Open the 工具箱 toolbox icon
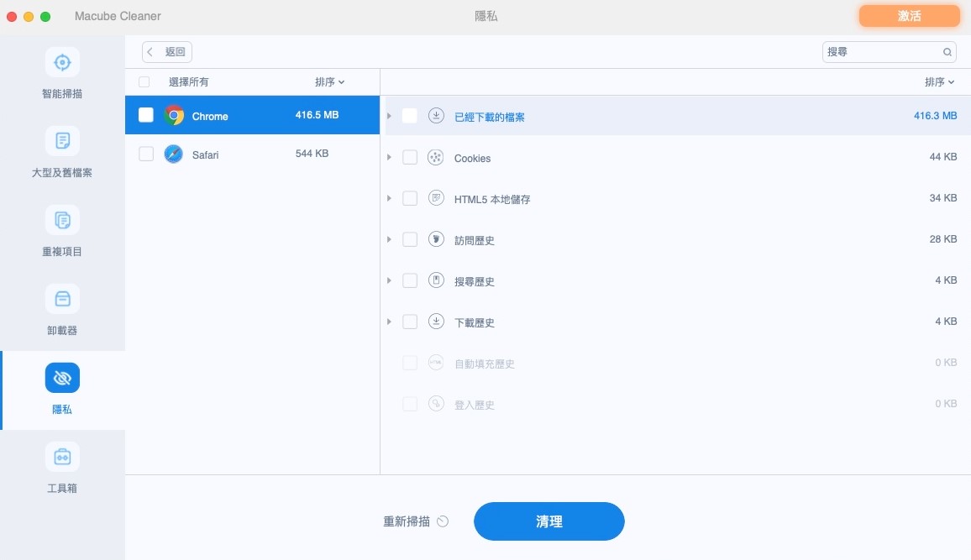 (x=62, y=457)
